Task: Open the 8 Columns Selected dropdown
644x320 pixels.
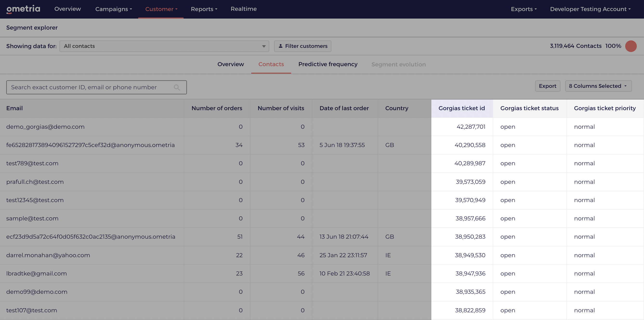Action: click(598, 86)
